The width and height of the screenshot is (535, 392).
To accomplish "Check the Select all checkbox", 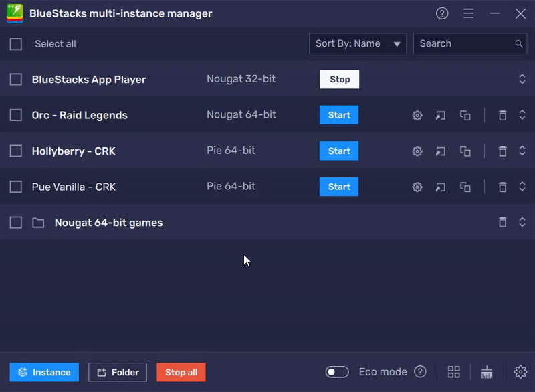I will pyautogui.click(x=16, y=43).
